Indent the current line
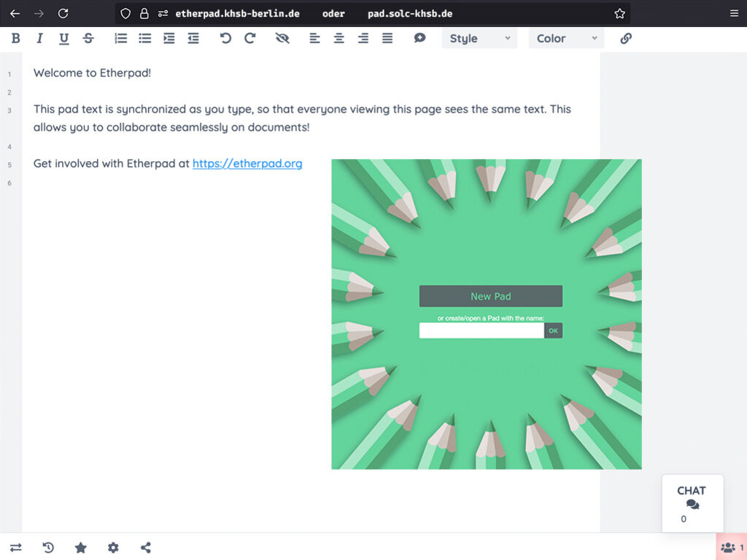 [x=169, y=39]
